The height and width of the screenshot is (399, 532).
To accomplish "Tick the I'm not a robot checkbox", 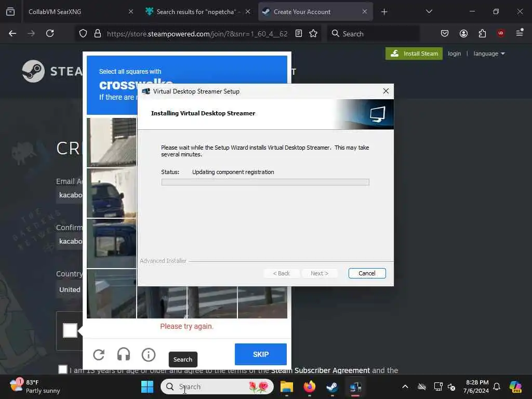I will click(70, 330).
